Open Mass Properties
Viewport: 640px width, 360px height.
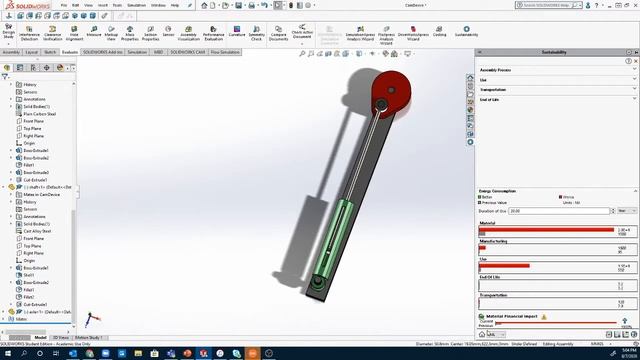[130, 33]
